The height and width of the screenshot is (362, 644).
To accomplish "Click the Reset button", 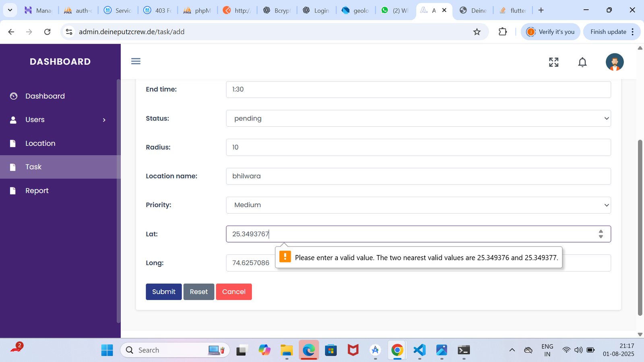I will tap(199, 292).
